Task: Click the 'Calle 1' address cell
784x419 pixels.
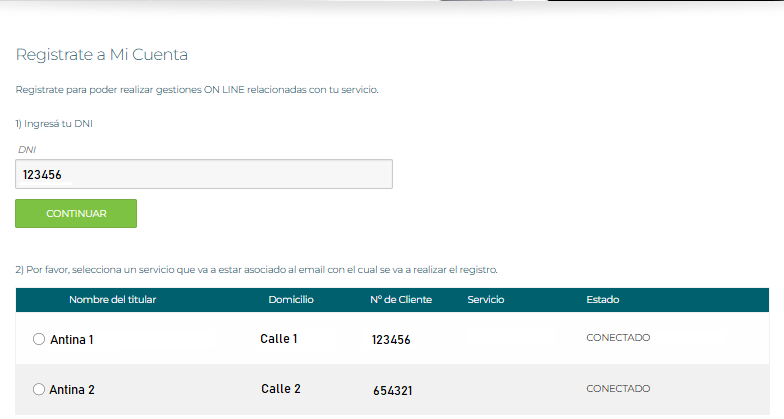Action: click(279, 339)
